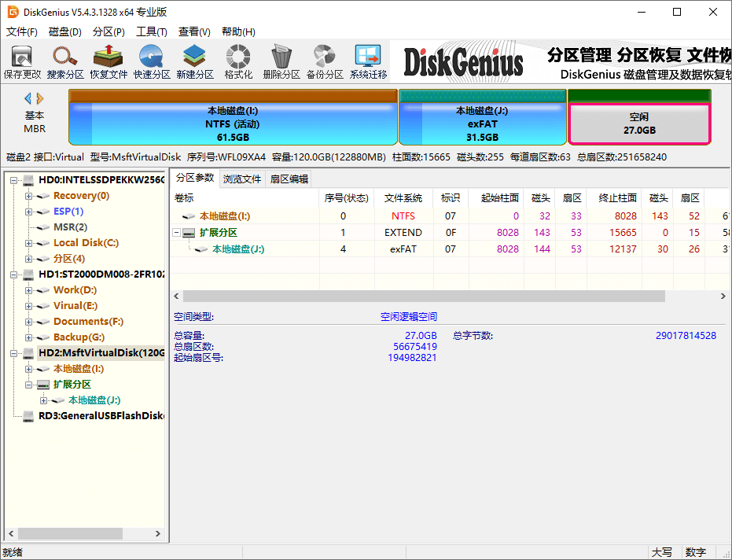Screen dimensions: 732x560
Task: Switch to the 浏览文件 tab
Action: click(x=242, y=179)
